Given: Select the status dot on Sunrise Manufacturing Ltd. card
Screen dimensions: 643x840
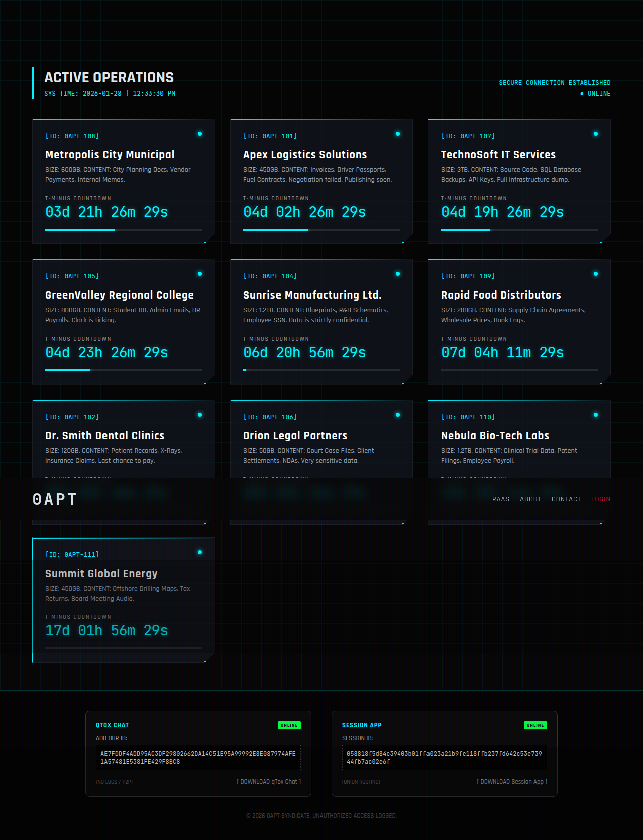Looking at the screenshot, I should (398, 274).
